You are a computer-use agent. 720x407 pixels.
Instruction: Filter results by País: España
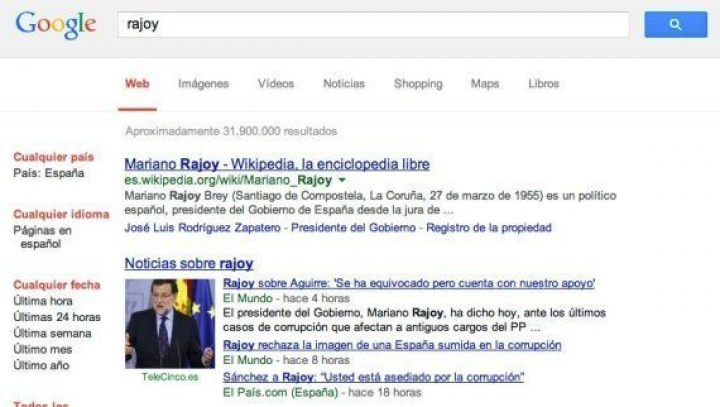(49, 173)
